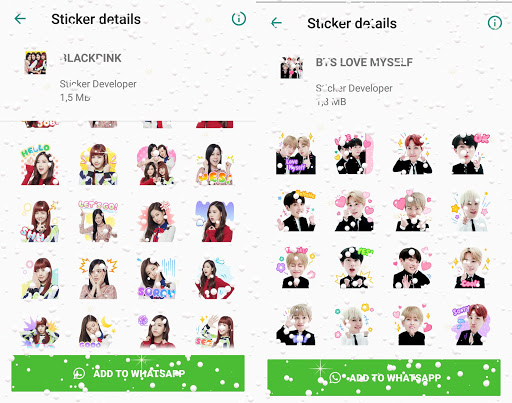Add BLACKPINK pack to WhatsApp
This screenshot has height=403, width=512.
128,373
